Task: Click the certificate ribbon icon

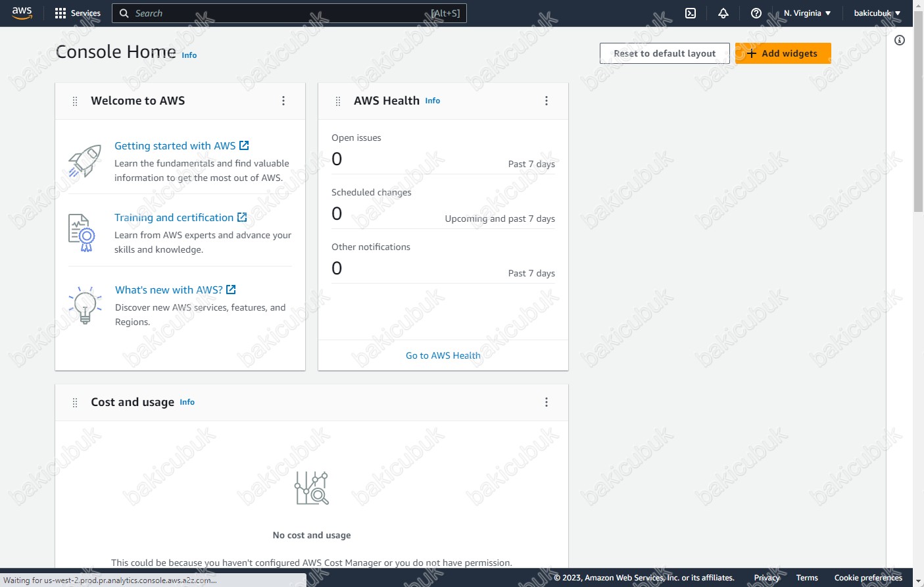Action: (x=82, y=233)
